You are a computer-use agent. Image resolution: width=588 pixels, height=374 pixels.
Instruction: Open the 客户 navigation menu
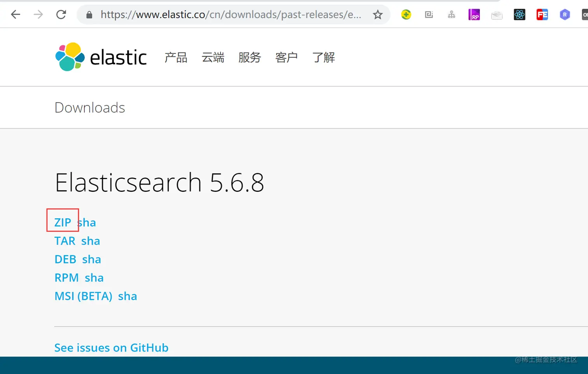coord(287,57)
